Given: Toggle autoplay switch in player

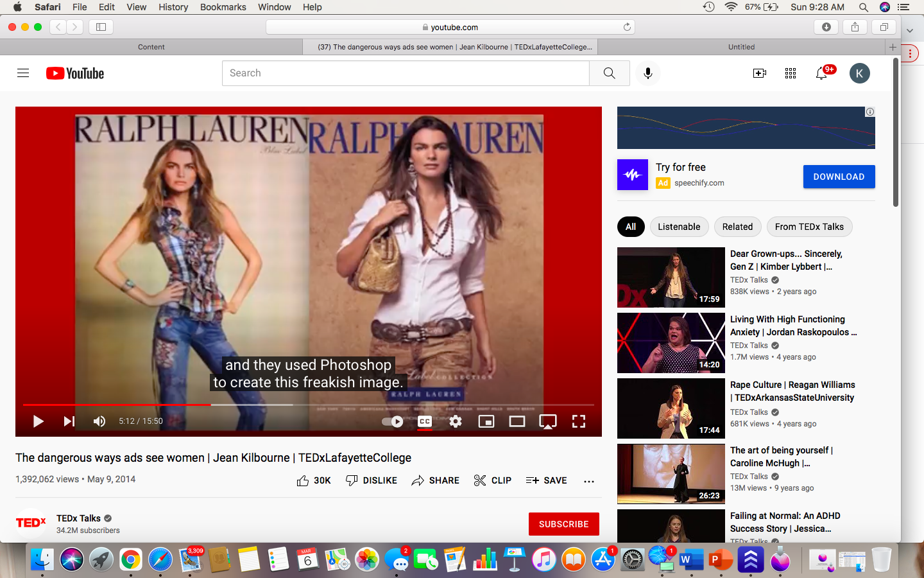Looking at the screenshot, I should [x=393, y=421].
